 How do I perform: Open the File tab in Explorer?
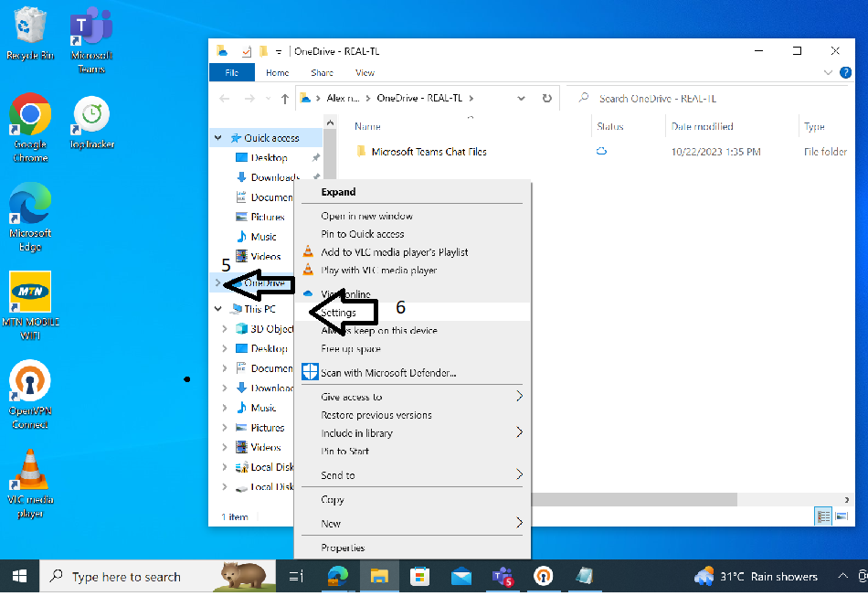[x=232, y=72]
